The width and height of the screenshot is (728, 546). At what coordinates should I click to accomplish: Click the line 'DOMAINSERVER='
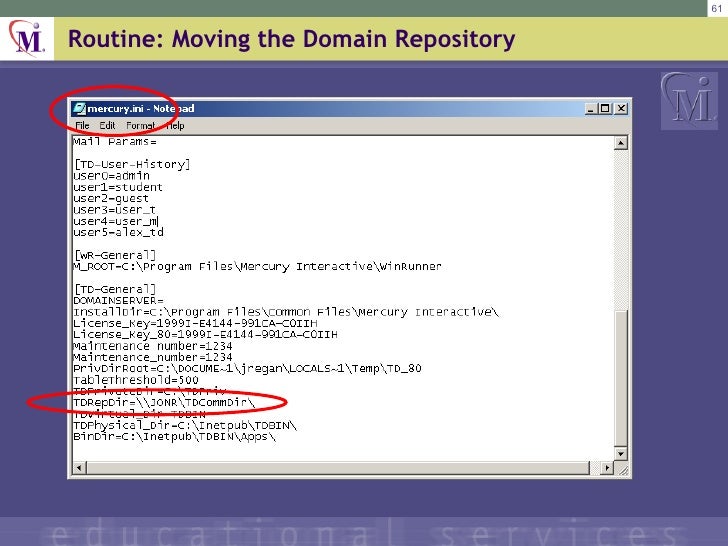tap(118, 300)
